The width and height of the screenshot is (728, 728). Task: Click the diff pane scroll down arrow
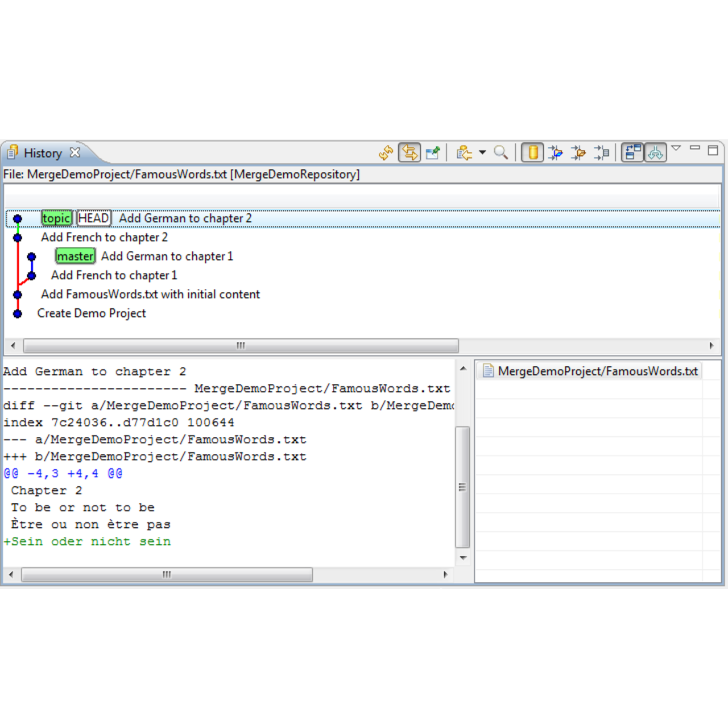463,558
